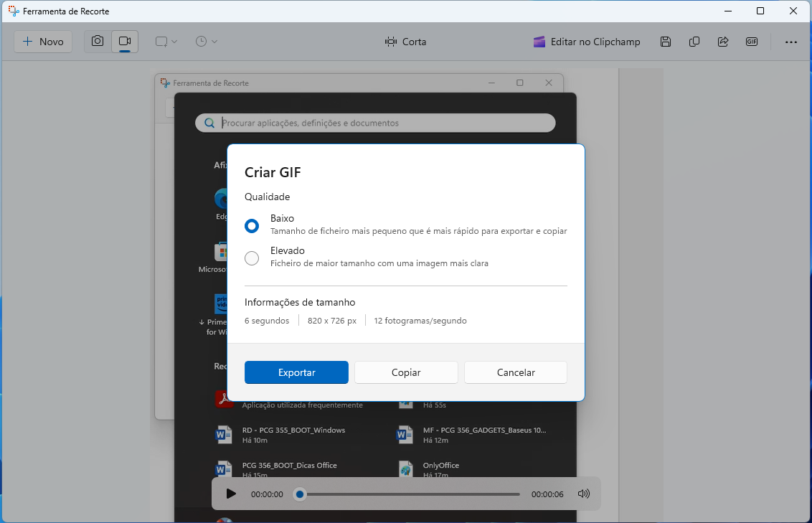
Task: Start a new capture with Novo
Action: (x=42, y=41)
